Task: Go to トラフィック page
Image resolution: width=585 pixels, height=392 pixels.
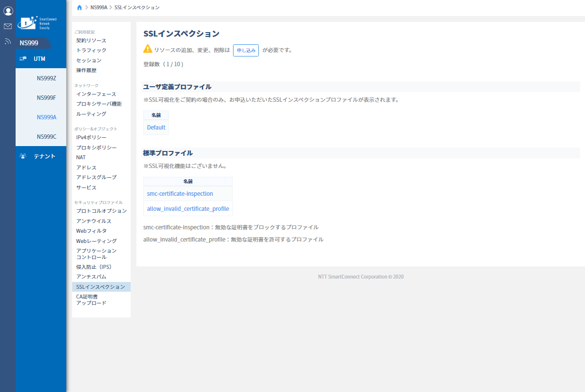Action: (x=91, y=50)
